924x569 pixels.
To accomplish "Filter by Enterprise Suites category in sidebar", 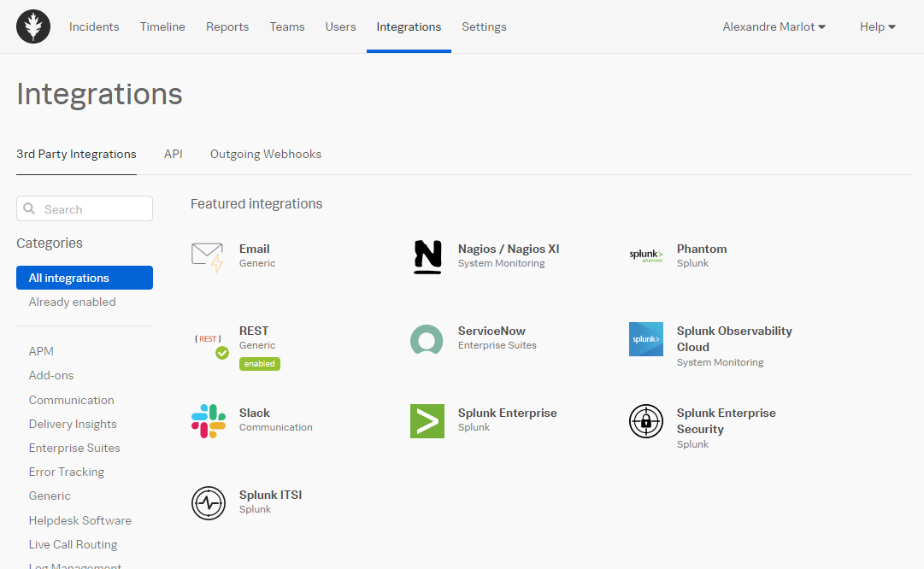I will (74, 448).
